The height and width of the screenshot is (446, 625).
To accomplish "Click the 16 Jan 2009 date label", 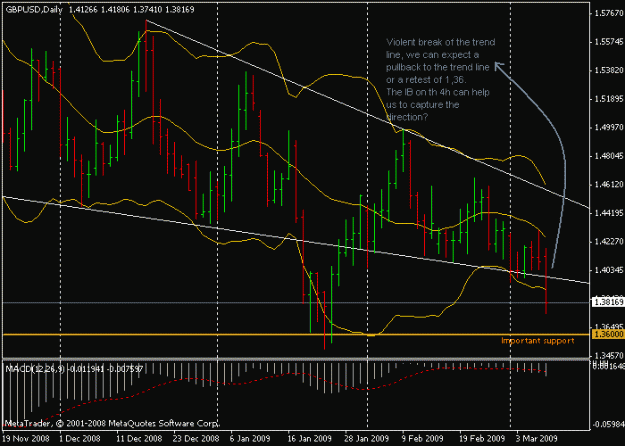I will tap(309, 438).
